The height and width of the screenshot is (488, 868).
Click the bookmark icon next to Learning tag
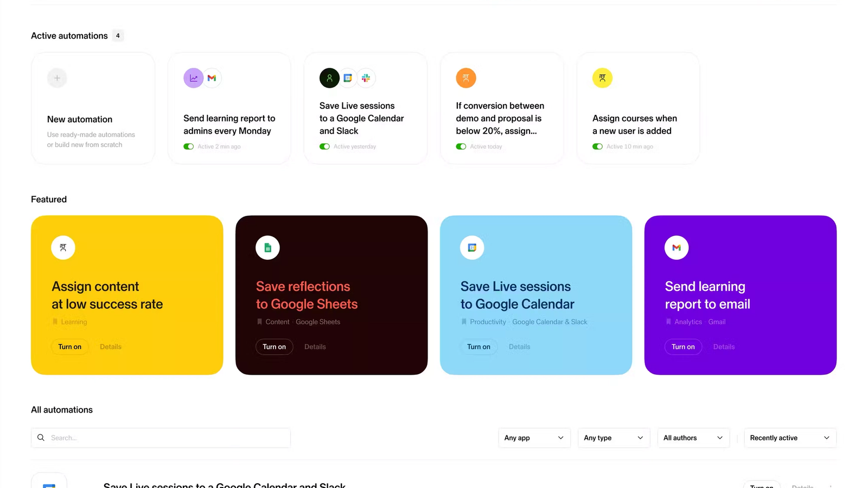pyautogui.click(x=55, y=322)
